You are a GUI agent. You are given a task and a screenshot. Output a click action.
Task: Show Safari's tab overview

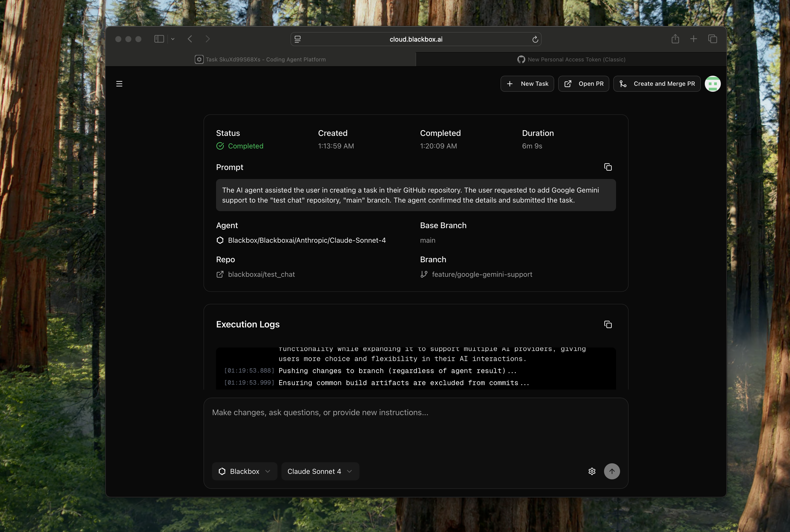712,39
